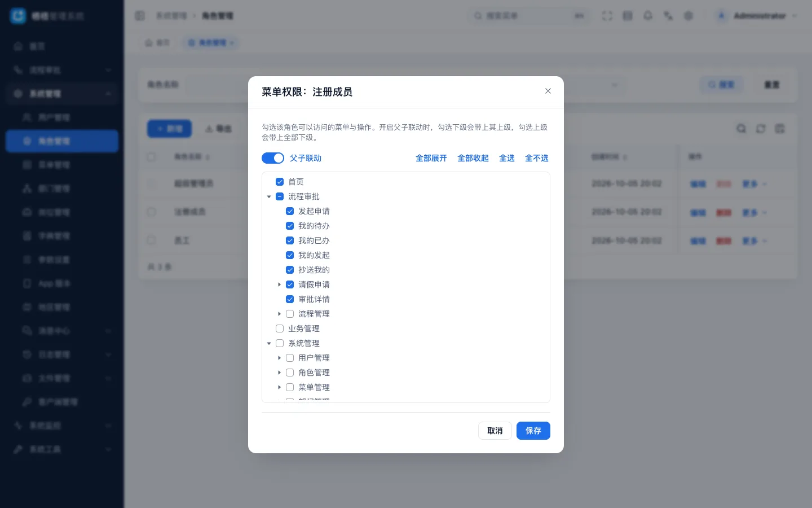Collapse the 系统管理 tree node

tap(269, 343)
